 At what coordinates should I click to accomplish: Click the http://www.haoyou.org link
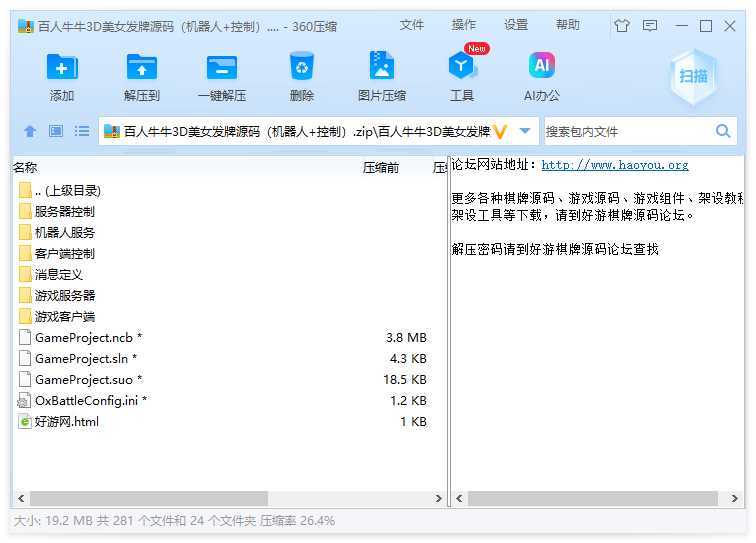(x=614, y=165)
